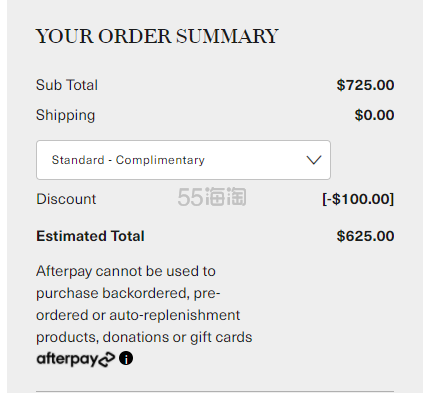Click the Estimated Total label

coord(90,236)
